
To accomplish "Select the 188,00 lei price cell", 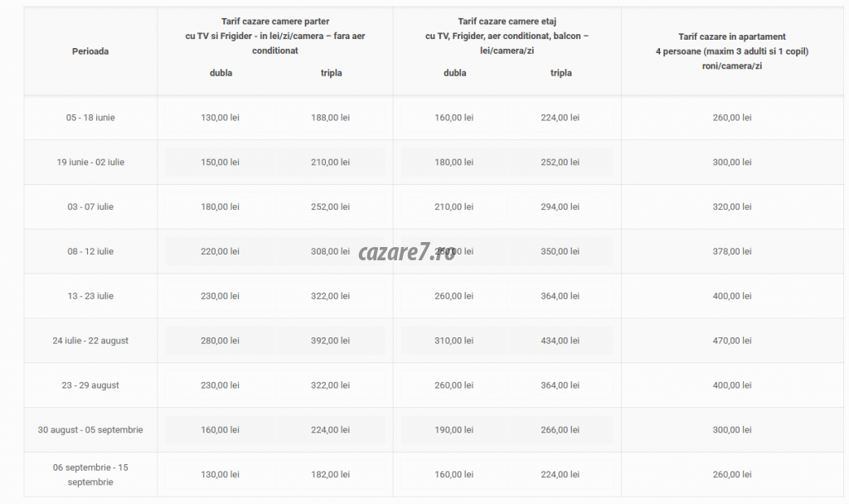I will click(330, 118).
